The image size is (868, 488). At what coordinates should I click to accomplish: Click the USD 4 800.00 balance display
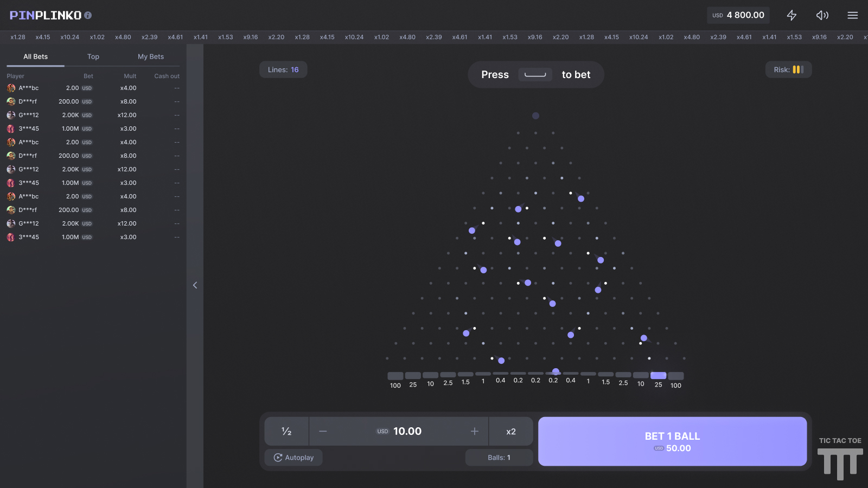click(x=738, y=15)
